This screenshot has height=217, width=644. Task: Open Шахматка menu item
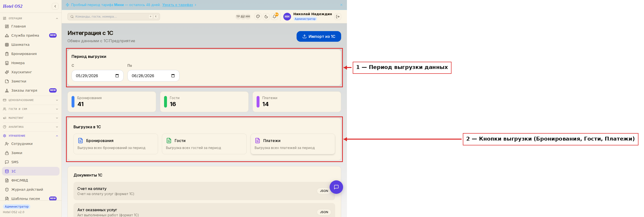(31, 45)
